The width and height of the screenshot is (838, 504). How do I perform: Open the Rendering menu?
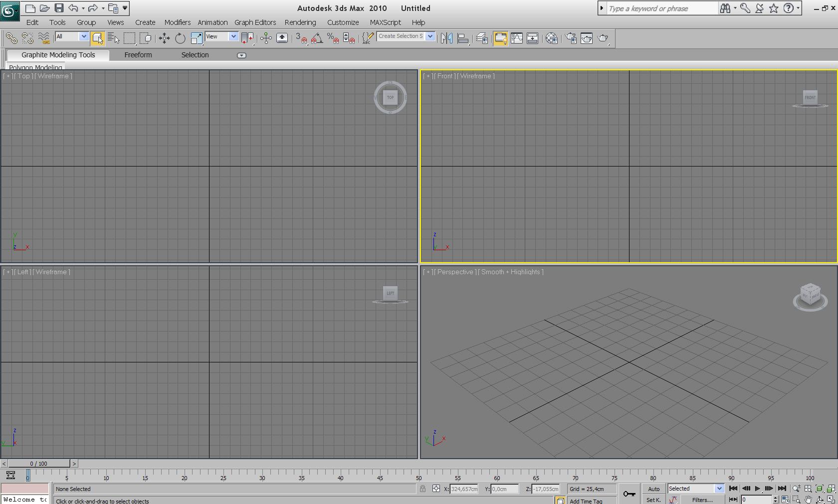[x=300, y=22]
